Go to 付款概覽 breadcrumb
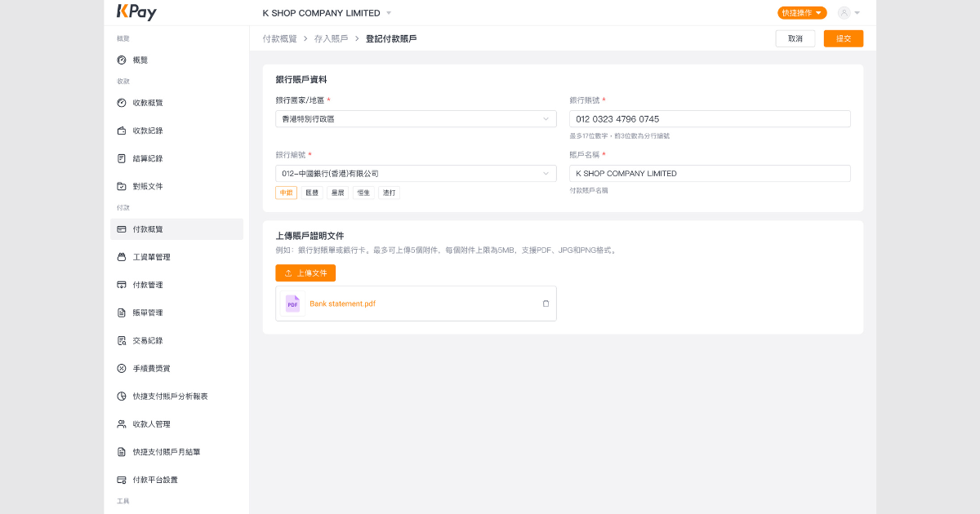The height and width of the screenshot is (514, 980). click(279, 39)
